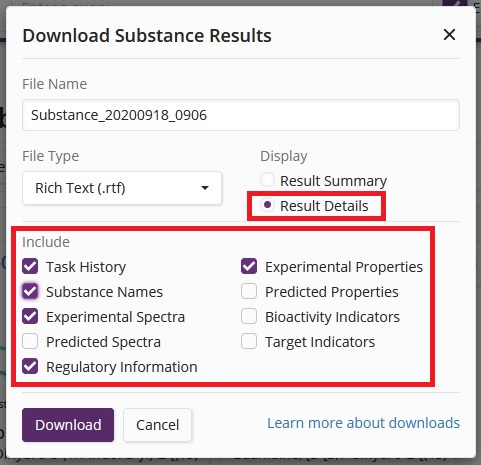
Task: Disable the Experimental Spectra option
Action: pyautogui.click(x=30, y=316)
